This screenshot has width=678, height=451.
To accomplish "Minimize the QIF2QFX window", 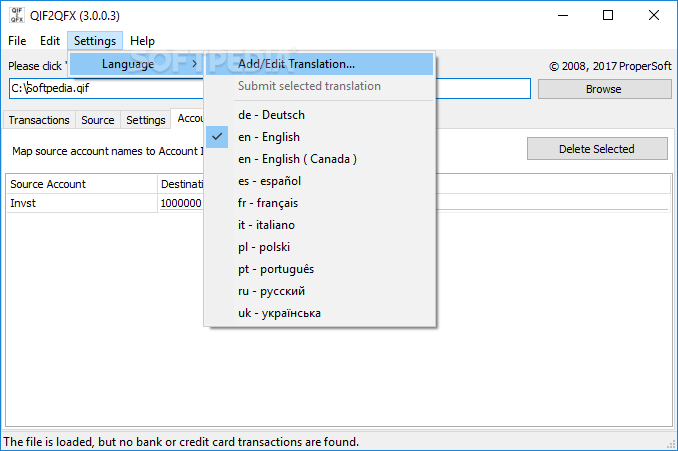I will 563,16.
